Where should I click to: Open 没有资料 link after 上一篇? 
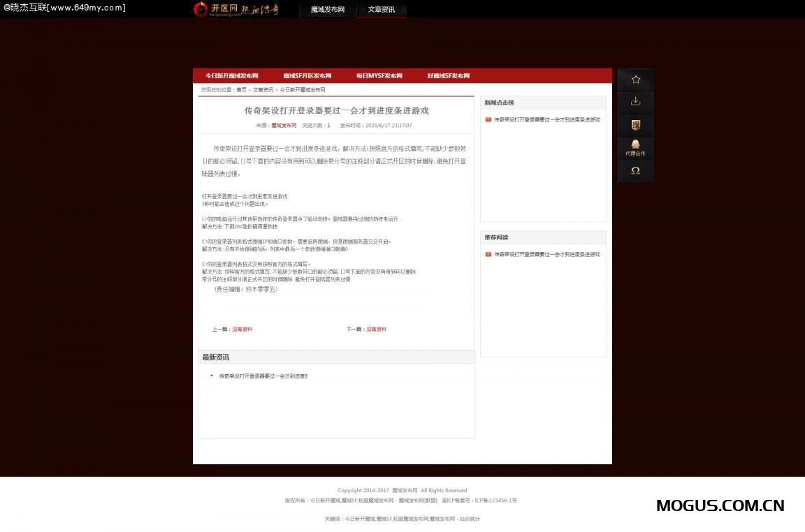pyautogui.click(x=242, y=329)
